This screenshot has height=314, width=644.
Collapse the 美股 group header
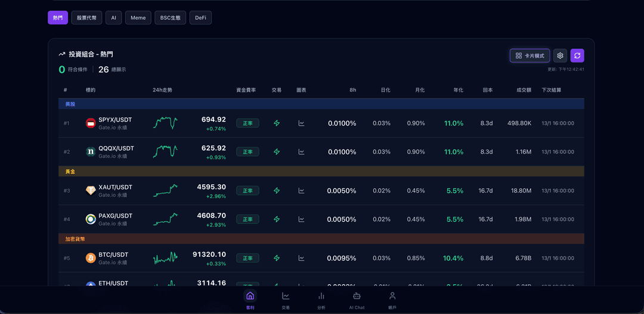(x=70, y=104)
